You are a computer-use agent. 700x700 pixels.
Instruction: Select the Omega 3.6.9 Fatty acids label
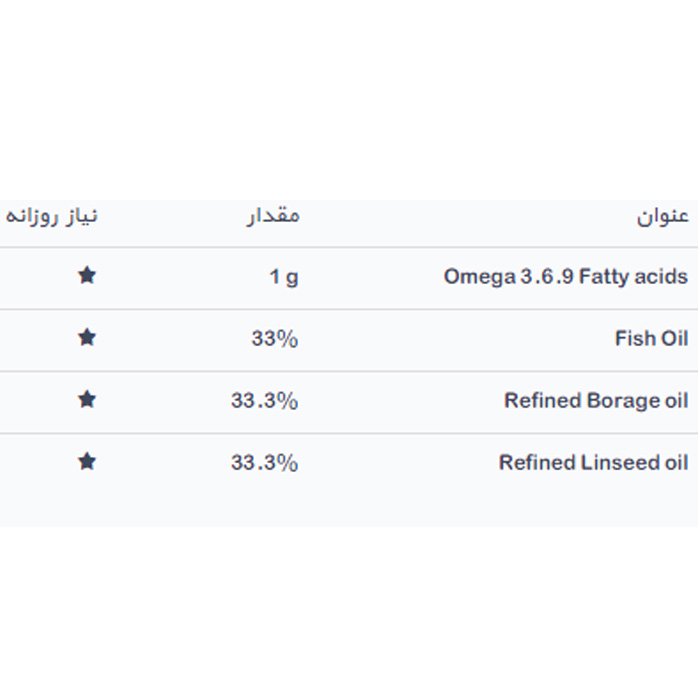[565, 277]
